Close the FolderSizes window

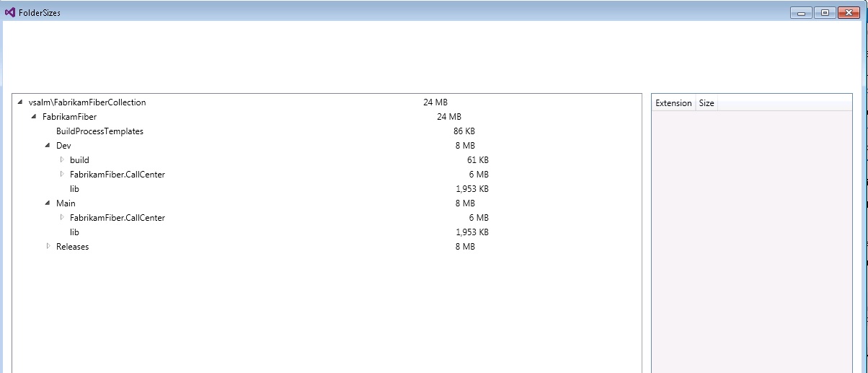(x=849, y=12)
